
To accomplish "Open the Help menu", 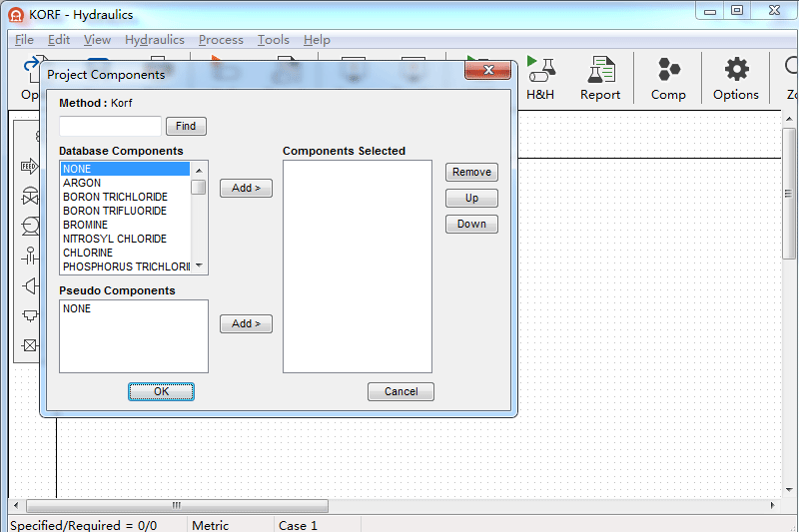I will 317,40.
